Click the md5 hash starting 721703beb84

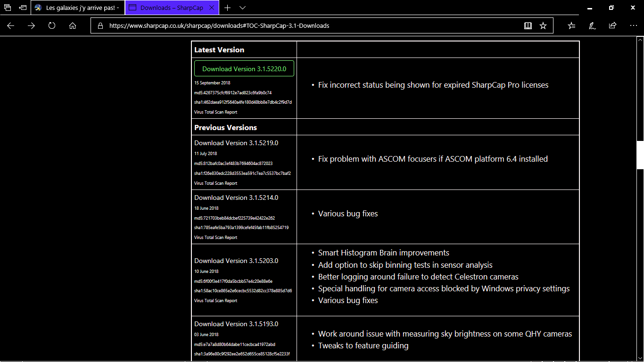[x=234, y=218]
